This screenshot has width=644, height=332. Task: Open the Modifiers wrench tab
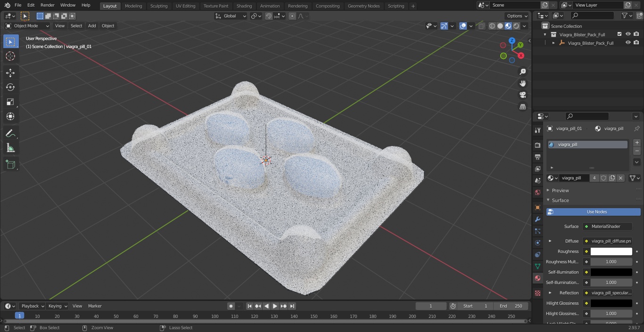[x=537, y=219]
